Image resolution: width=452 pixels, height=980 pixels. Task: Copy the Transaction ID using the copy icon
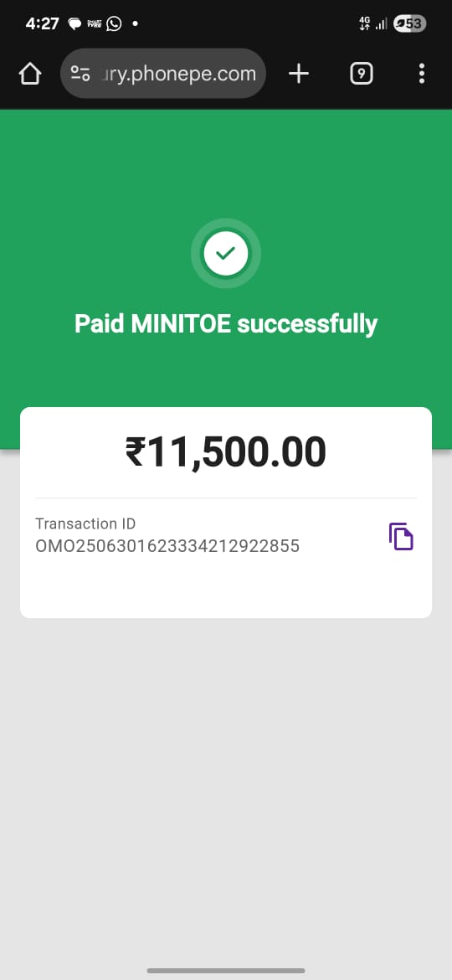click(x=401, y=536)
